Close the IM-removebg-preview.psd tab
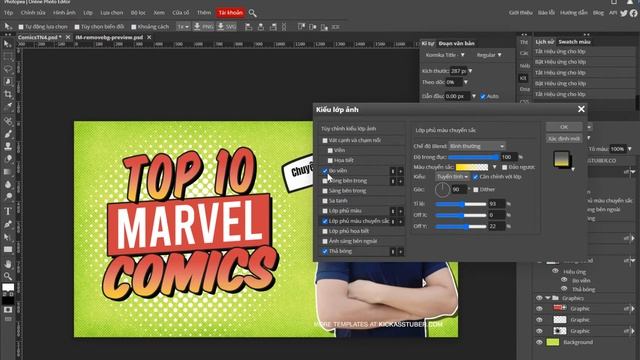The width and height of the screenshot is (640, 360). coord(149,37)
